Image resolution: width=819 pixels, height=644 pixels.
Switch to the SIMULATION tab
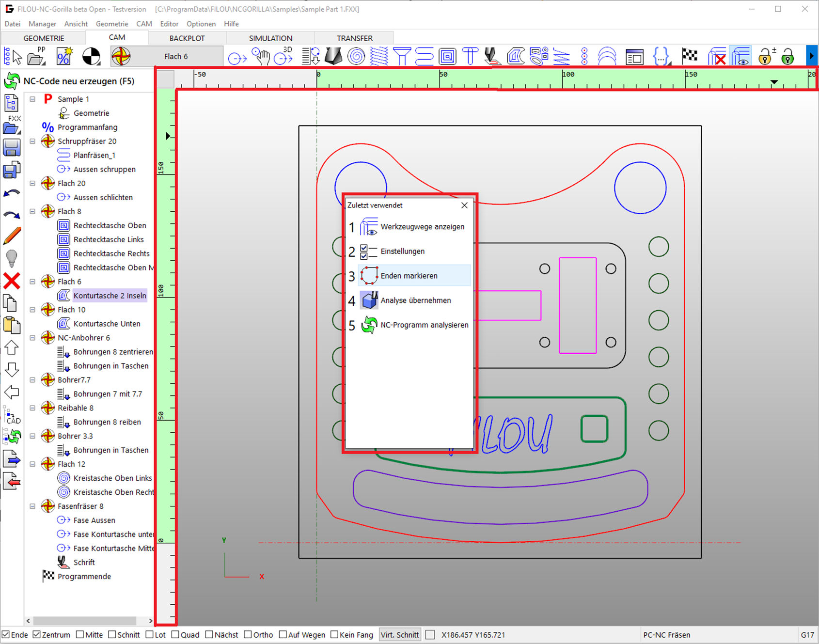pos(270,38)
